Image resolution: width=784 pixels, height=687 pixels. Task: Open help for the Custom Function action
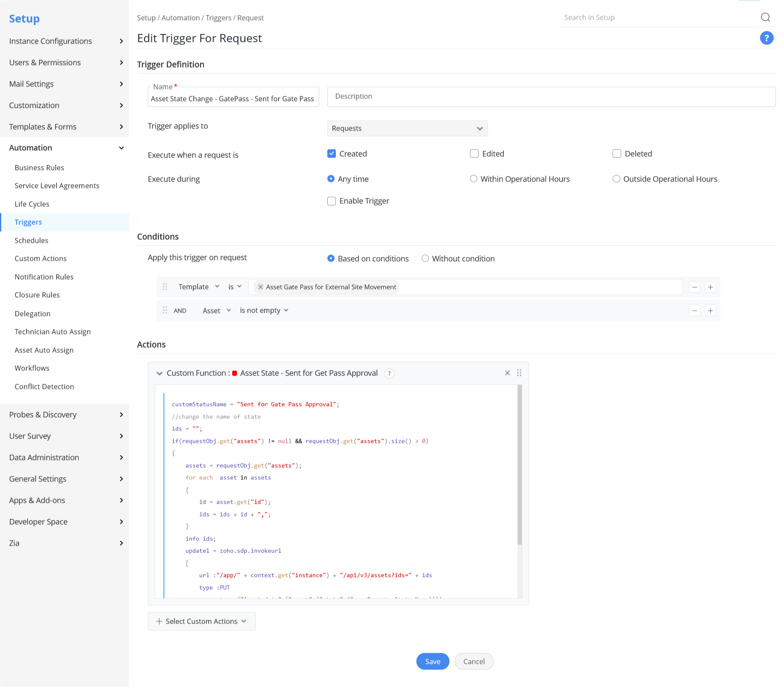389,373
